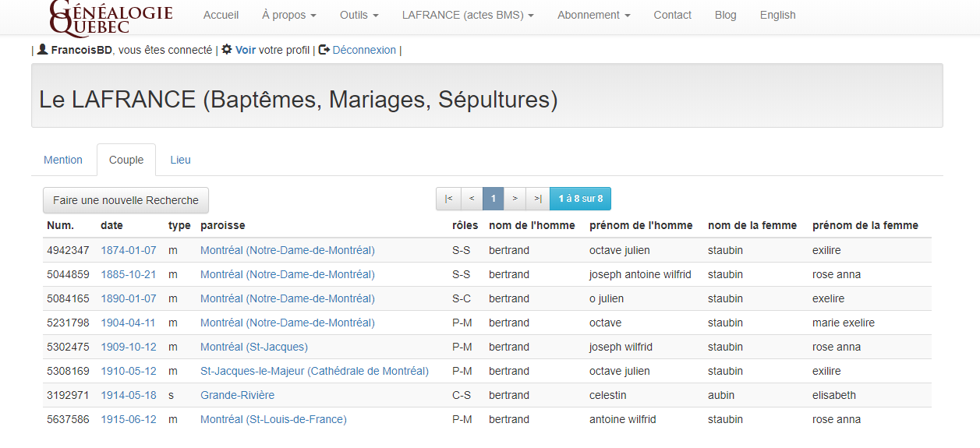Click the 'nom de l'homme' column header

[532, 225]
